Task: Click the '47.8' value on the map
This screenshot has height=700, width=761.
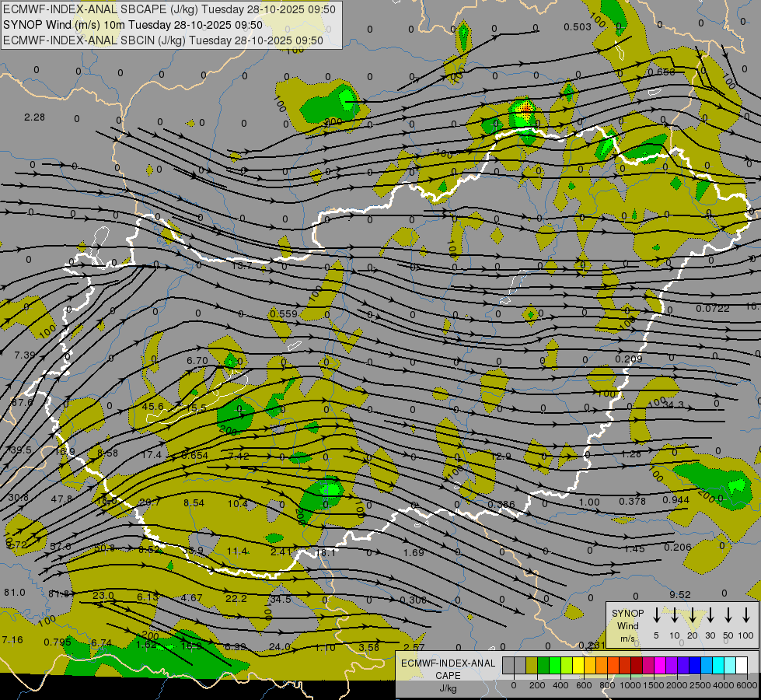Action: tap(61, 499)
